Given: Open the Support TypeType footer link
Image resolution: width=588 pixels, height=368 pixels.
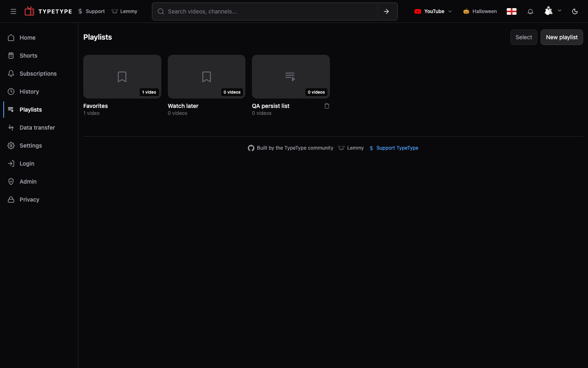Looking at the screenshot, I should [394, 148].
